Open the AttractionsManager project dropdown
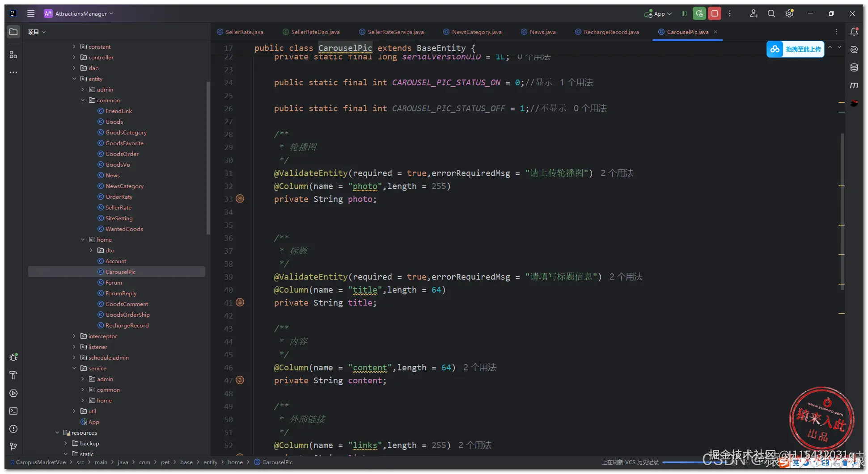The width and height of the screenshot is (868, 474). pos(79,13)
